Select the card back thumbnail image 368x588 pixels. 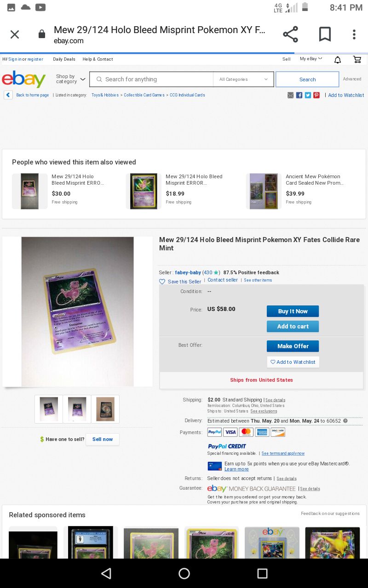coord(105,409)
